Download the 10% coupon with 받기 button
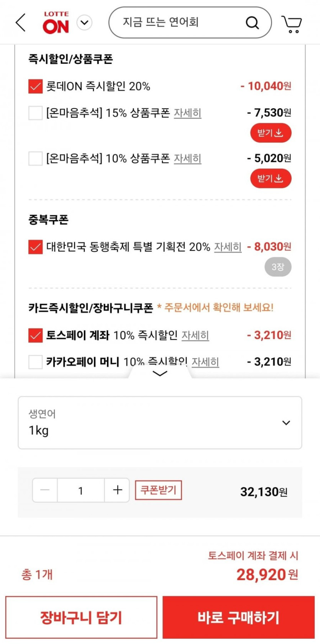 271,179
